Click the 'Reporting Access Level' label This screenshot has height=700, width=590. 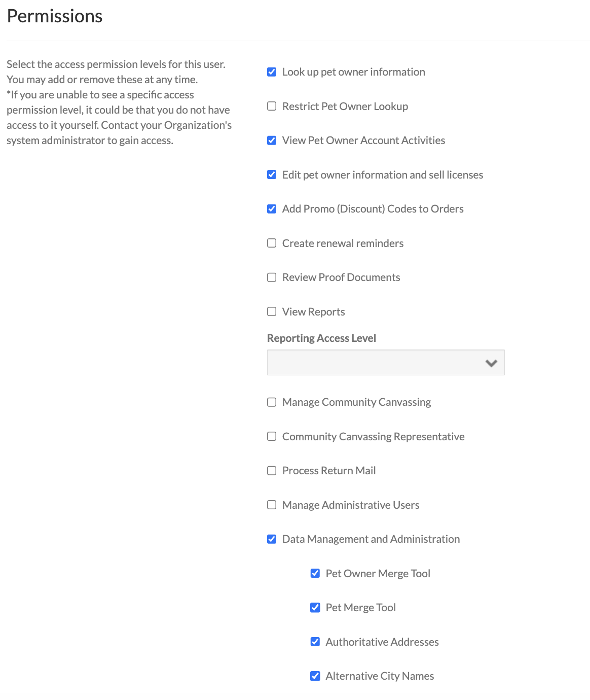click(x=321, y=338)
